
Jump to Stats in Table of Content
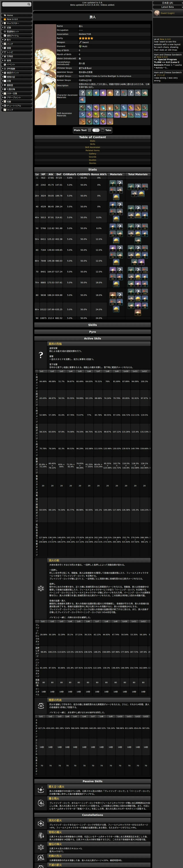click(93, 141)
